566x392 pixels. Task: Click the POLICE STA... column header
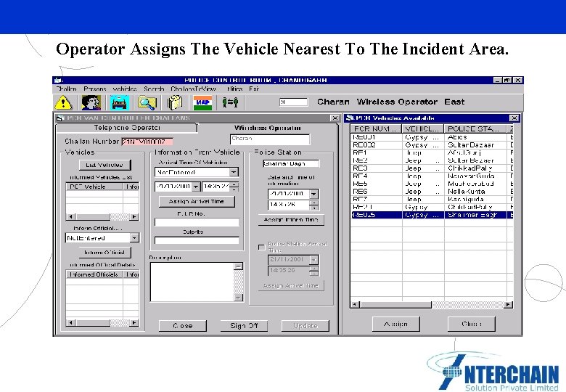(x=475, y=129)
